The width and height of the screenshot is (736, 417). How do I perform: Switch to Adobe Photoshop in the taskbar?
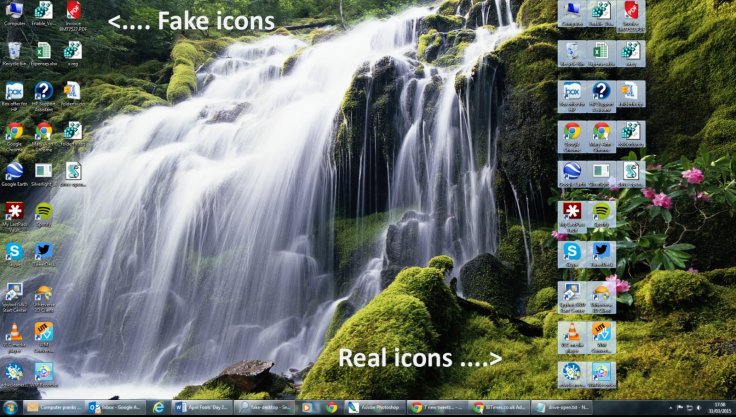373,408
